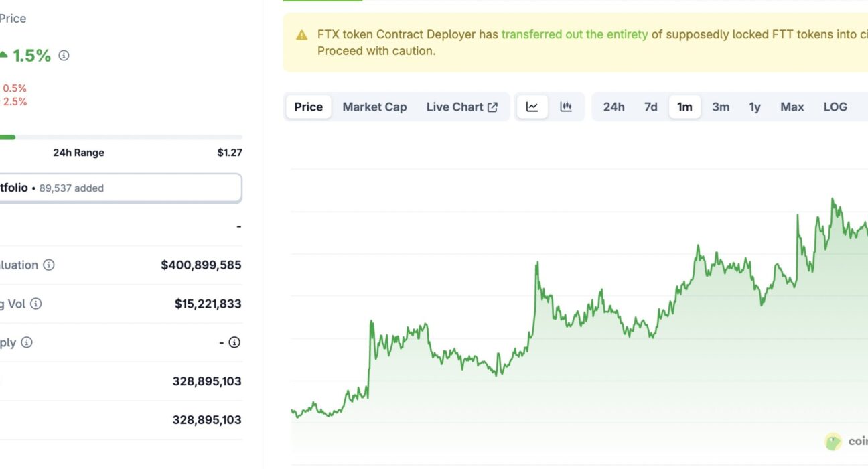Select 1y time range
Viewport: 868px width, 469px height.
point(755,107)
